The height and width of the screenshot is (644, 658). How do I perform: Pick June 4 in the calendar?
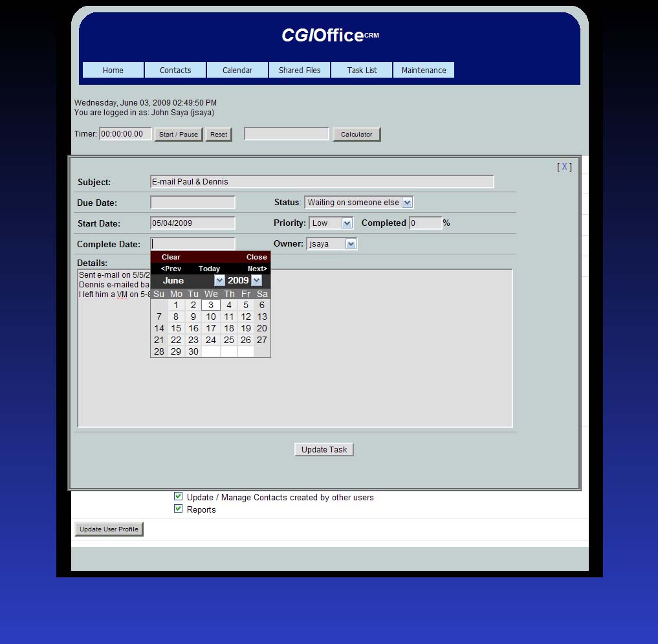228,305
